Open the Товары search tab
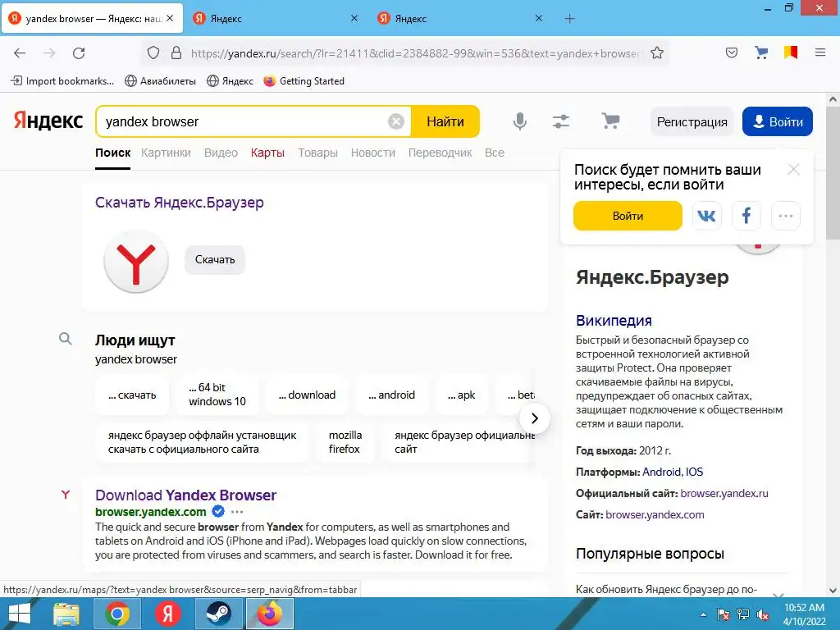 317,153
